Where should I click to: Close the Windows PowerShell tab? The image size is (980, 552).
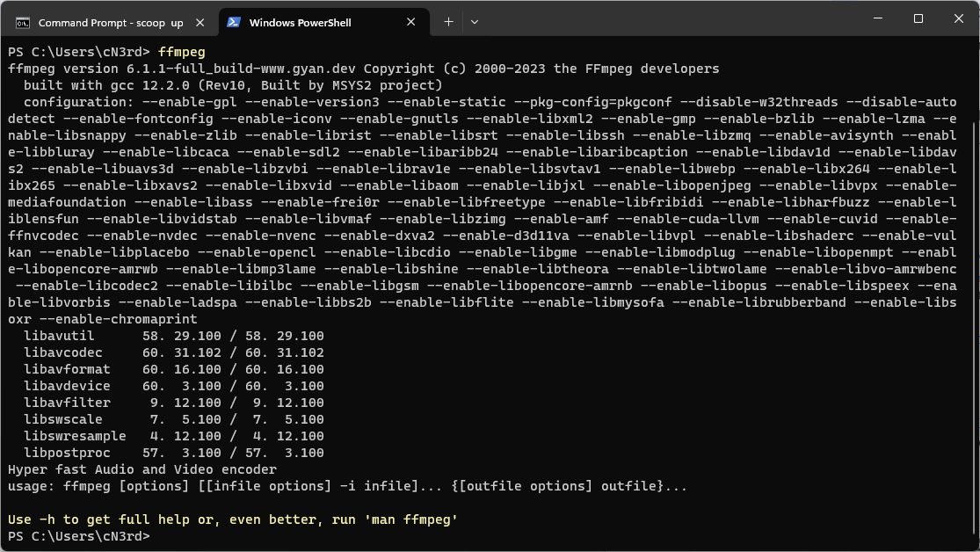[x=410, y=22]
